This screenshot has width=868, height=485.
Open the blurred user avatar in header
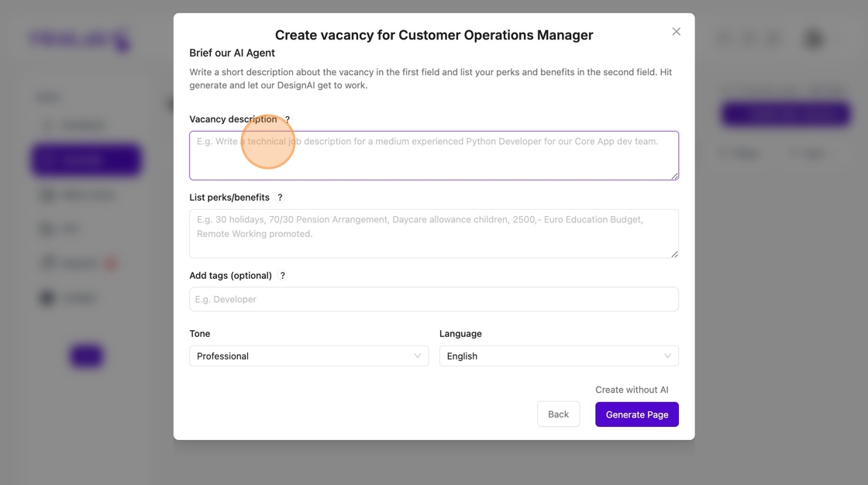813,39
